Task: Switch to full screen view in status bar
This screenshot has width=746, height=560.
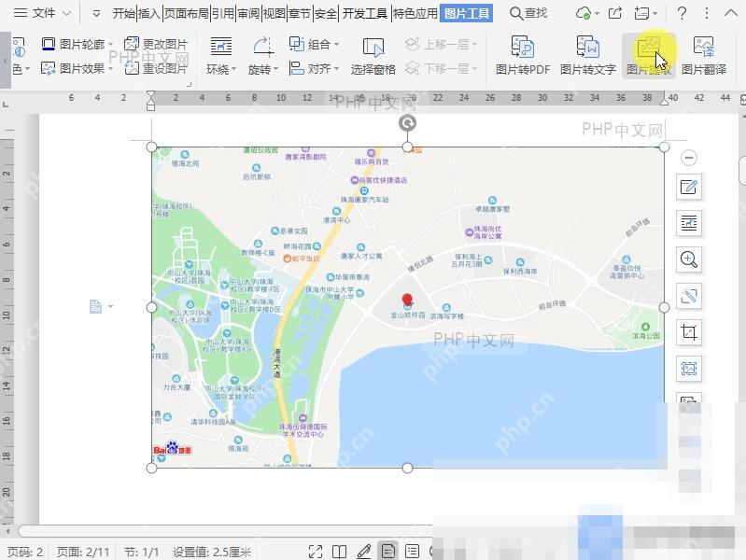Action: [316, 552]
